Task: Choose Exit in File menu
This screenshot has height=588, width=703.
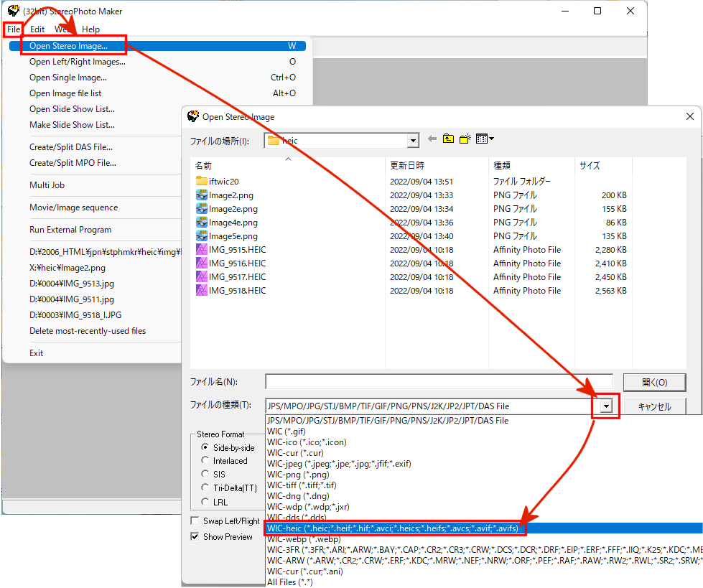Action: (x=37, y=353)
